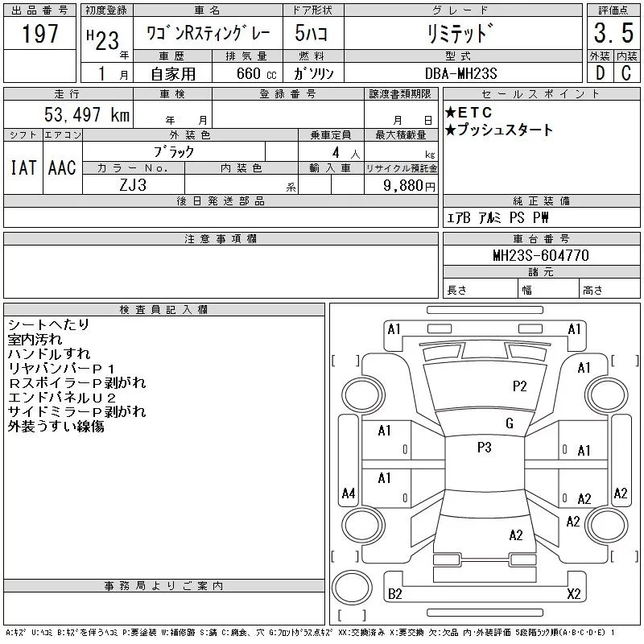Click inspector note リヤバンパーP1
The image size is (644, 644).
[x=61, y=369]
